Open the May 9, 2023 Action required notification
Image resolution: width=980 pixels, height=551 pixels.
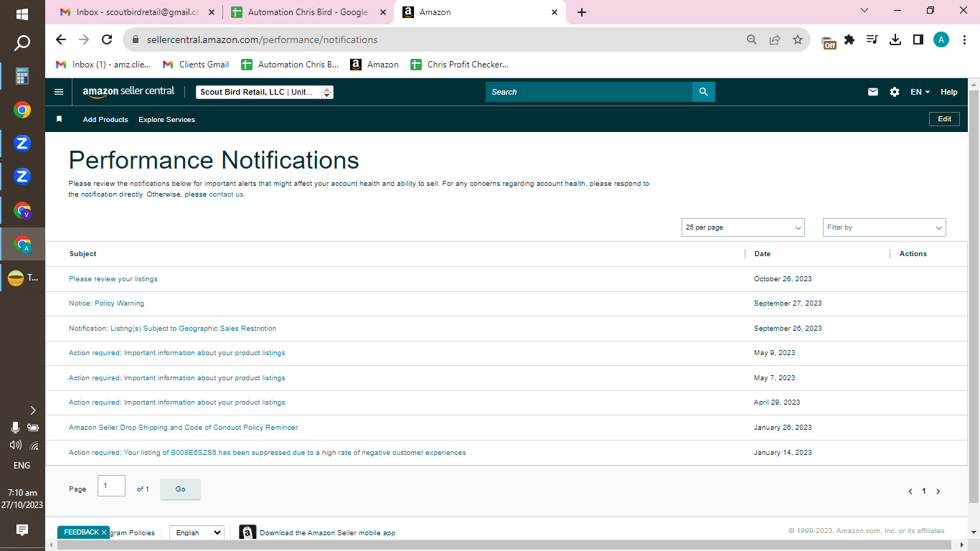pyautogui.click(x=176, y=353)
